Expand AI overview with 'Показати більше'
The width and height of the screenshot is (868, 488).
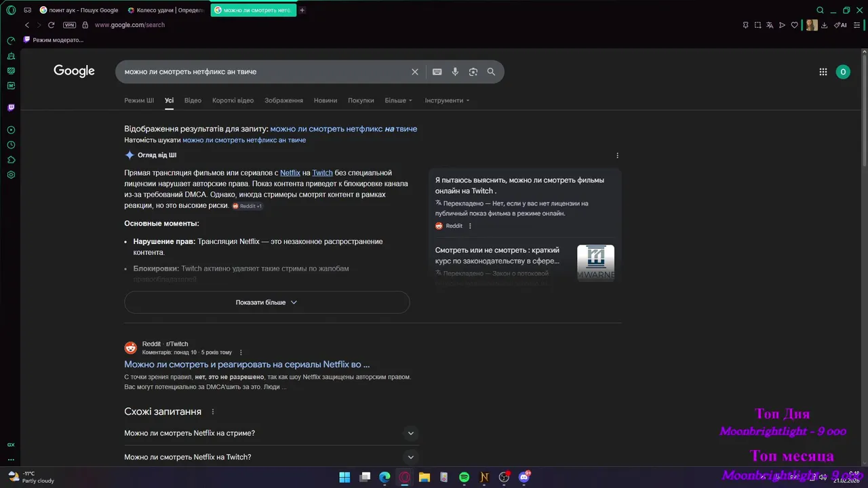click(267, 302)
